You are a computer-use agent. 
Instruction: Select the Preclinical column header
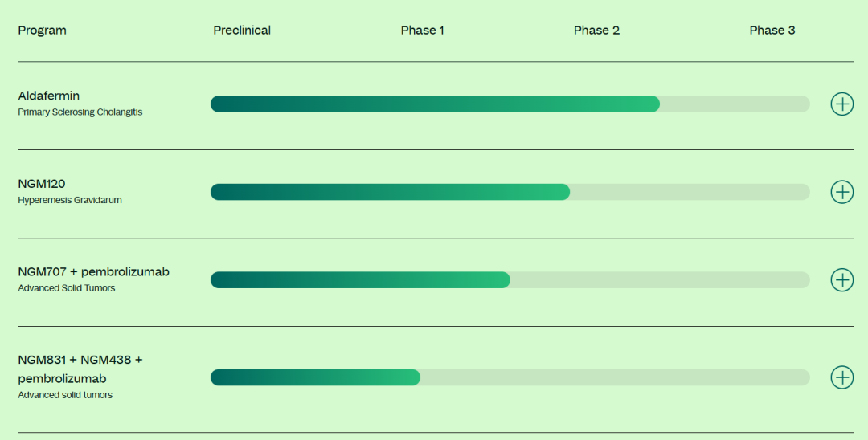click(x=242, y=31)
